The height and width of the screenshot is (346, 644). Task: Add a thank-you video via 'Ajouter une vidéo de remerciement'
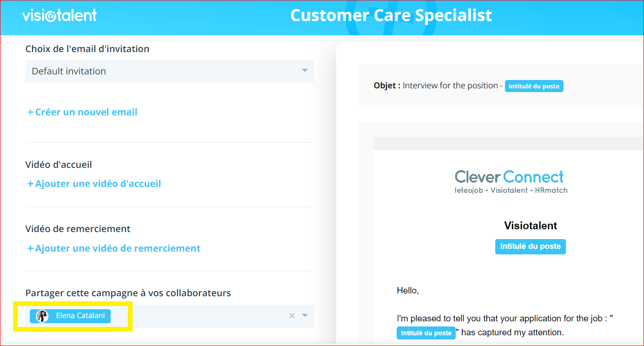(x=118, y=248)
